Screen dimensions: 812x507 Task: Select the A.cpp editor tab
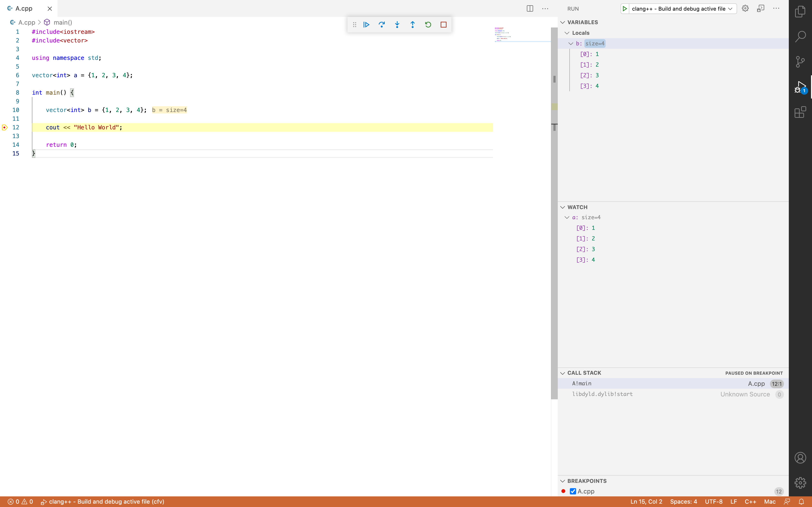(x=23, y=8)
